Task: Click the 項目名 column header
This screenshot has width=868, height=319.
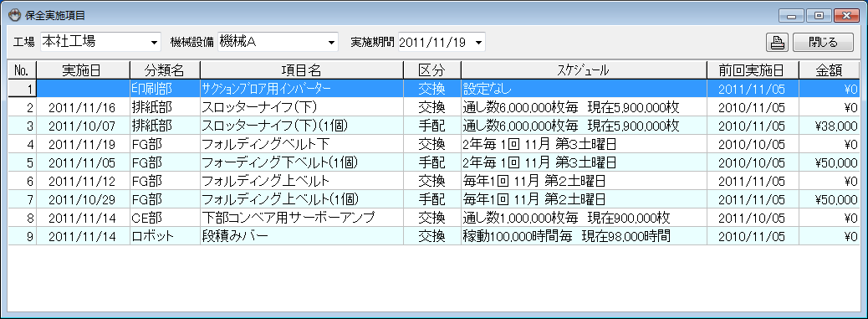Action: coord(302,70)
